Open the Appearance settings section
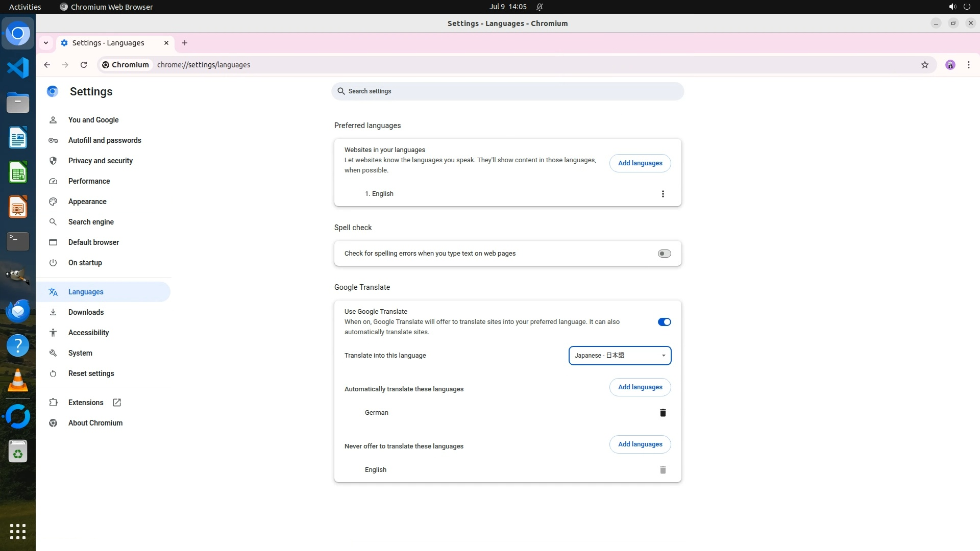The height and width of the screenshot is (551, 980). point(87,202)
